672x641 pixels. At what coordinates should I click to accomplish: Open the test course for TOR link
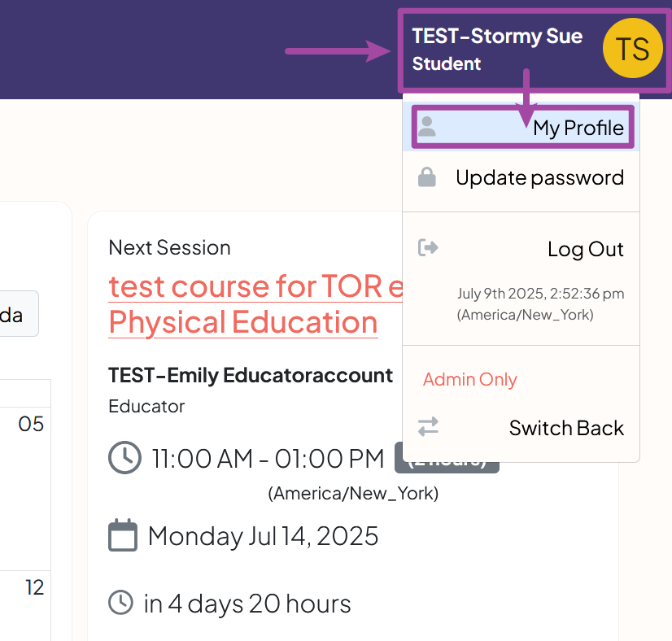point(255,286)
